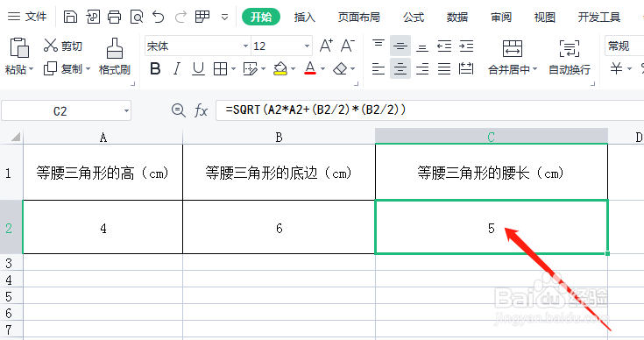Open the 常规 number format box
This screenshot has width=644, height=340.
624,46
